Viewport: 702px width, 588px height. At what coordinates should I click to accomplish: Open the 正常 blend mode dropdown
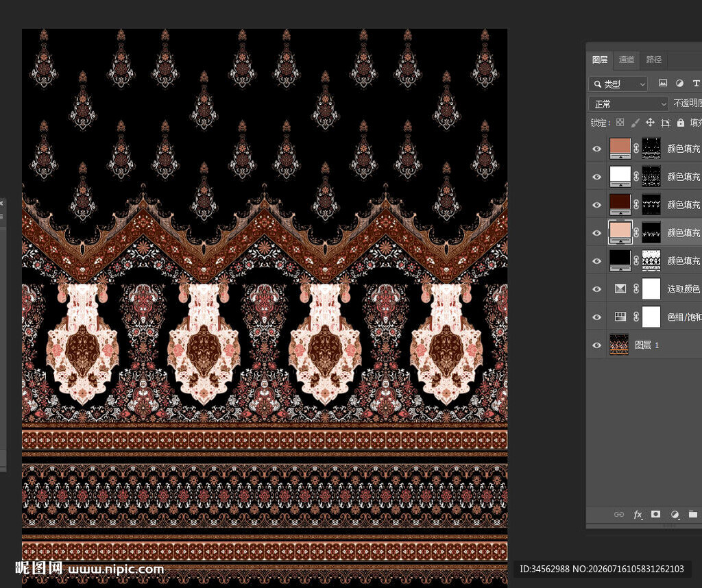tap(629, 103)
